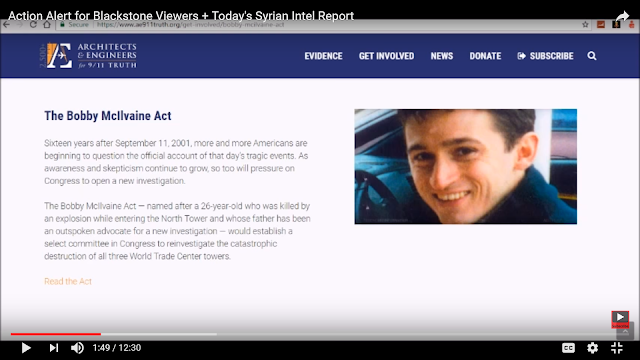
Task: Open video settings gear
Action: pos(592,348)
